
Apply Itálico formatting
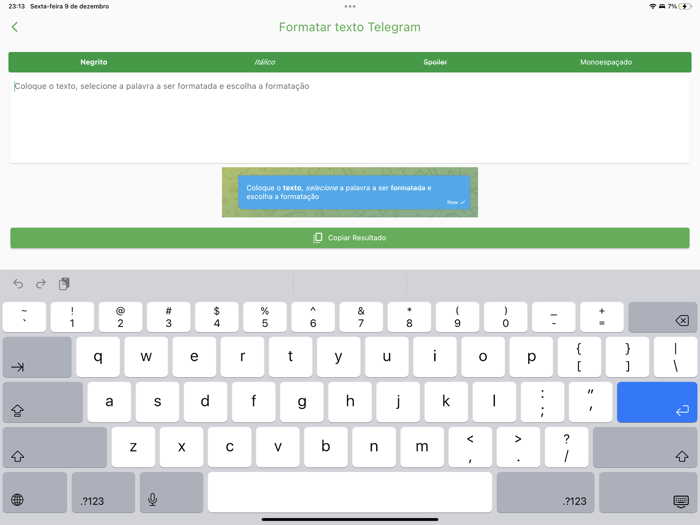(265, 62)
